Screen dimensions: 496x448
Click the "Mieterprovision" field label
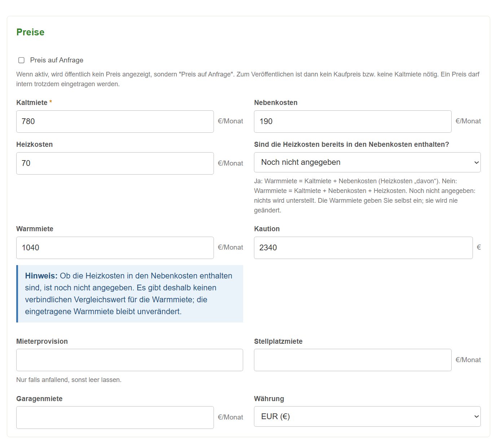click(x=42, y=341)
